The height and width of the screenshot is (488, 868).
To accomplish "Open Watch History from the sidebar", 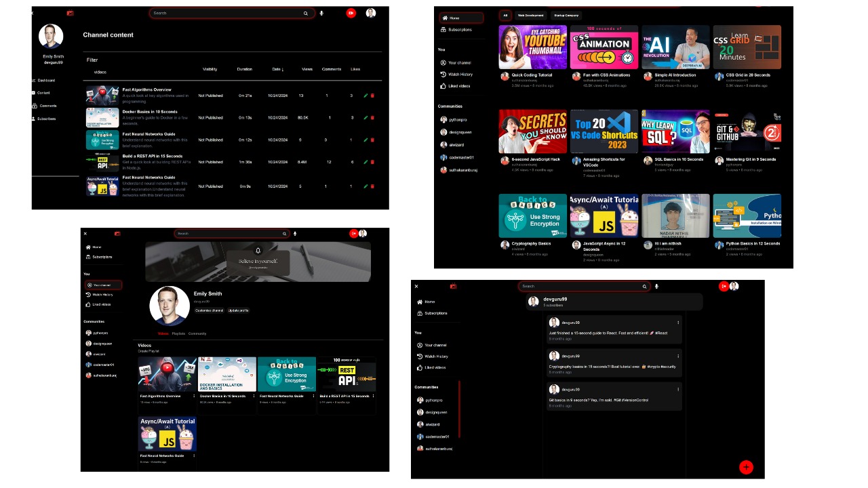I will (459, 74).
